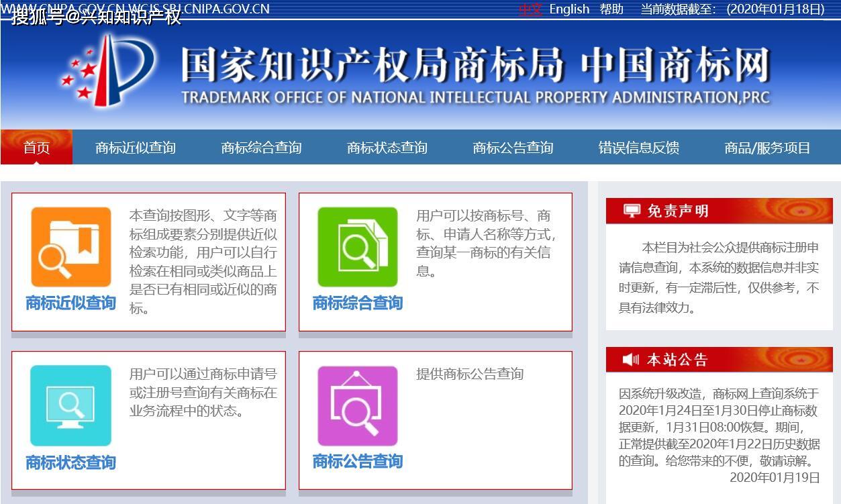Viewport: 841px width, 504px height.
Task: Click the description text starting 本查询按图形
Action: [x=203, y=262]
